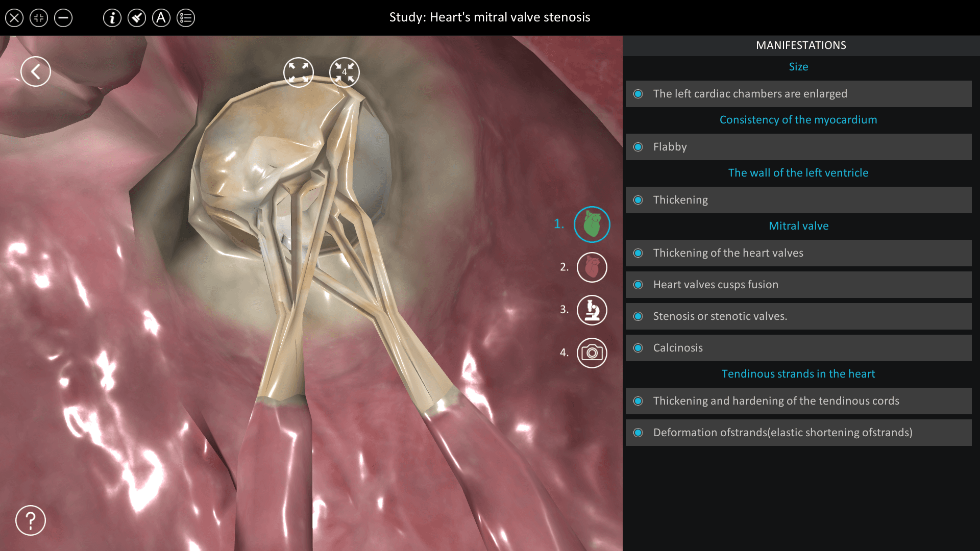
Task: Close the study with the X icon
Action: click(14, 18)
